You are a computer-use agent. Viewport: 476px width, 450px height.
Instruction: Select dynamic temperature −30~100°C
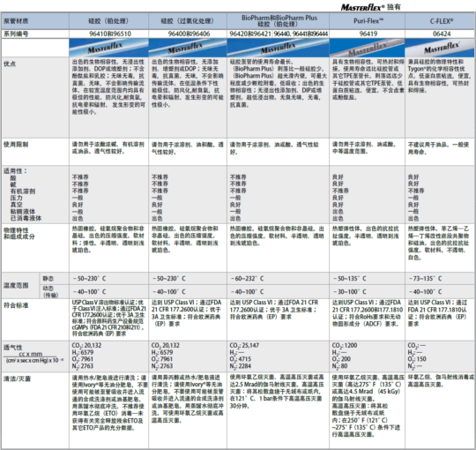[350, 292]
